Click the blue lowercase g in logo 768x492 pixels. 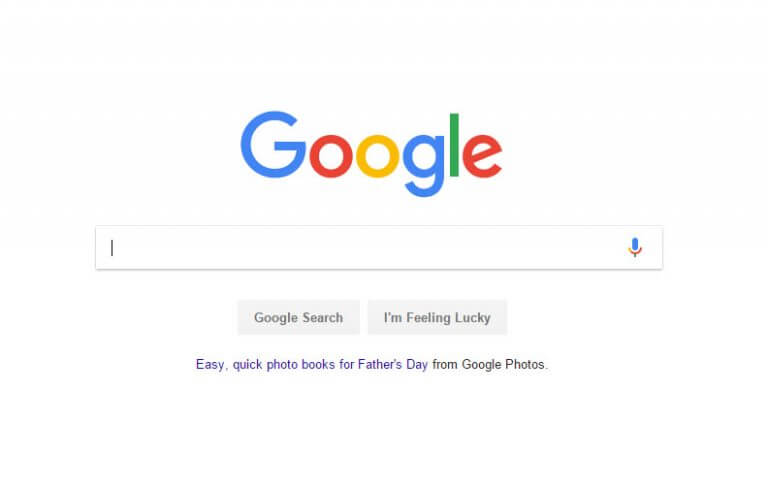tap(424, 165)
